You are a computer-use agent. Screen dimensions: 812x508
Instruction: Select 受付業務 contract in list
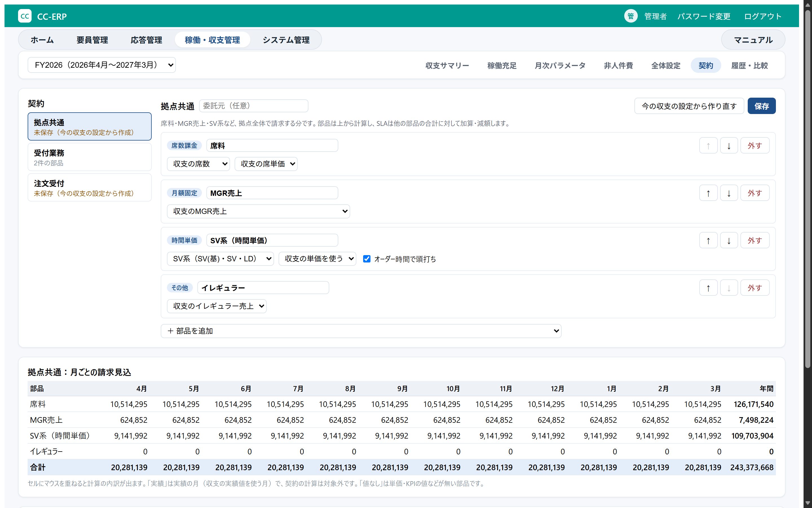pos(90,157)
